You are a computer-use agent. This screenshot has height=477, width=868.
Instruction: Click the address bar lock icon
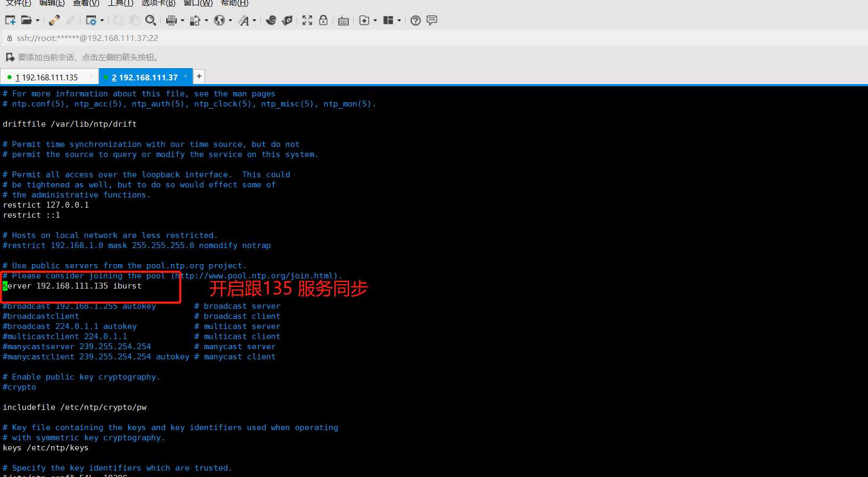click(9, 38)
